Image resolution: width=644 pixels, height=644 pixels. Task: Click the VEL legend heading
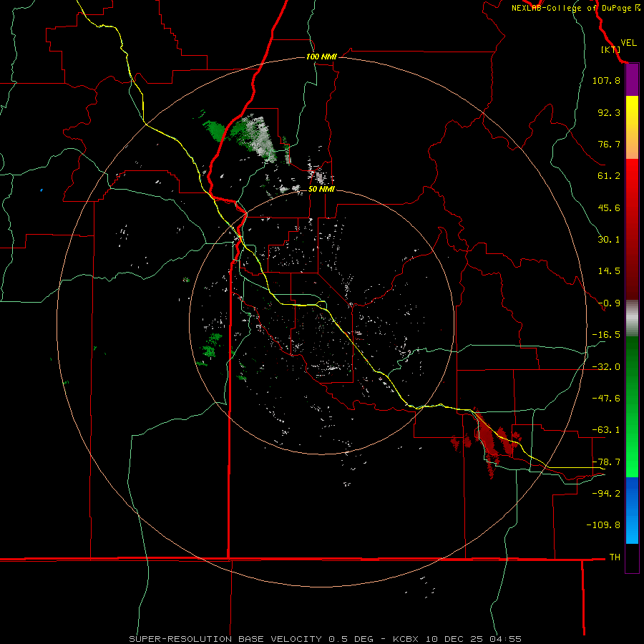coord(628,43)
